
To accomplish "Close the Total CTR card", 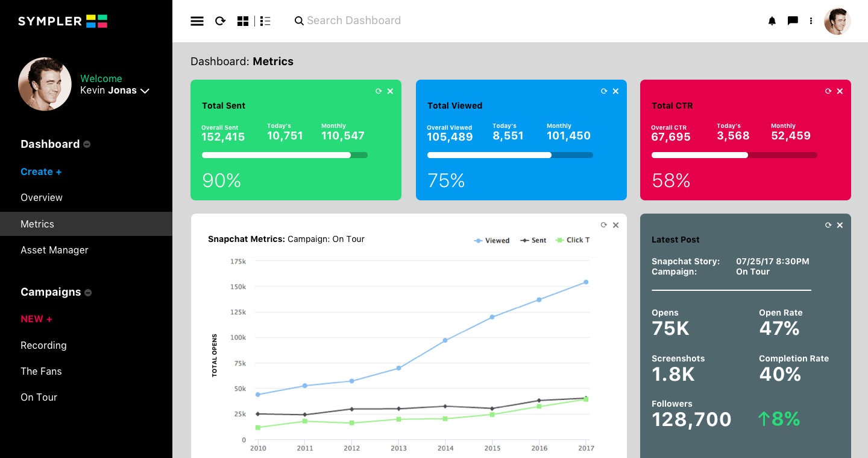I will point(840,91).
